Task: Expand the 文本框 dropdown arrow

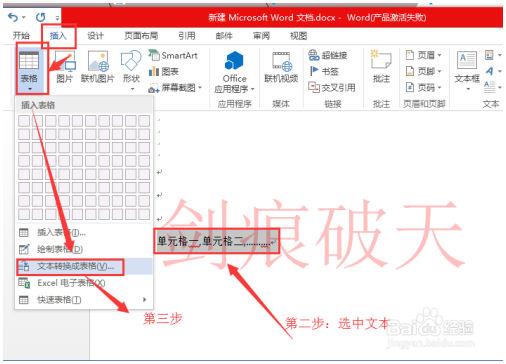Action: (468, 89)
